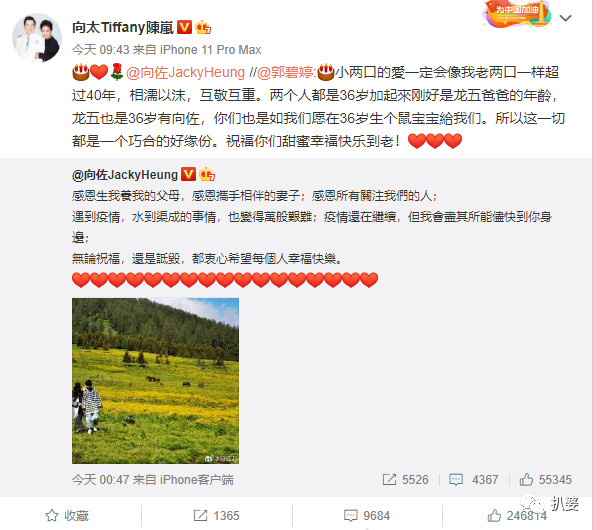Open the quoted @向佐JackyHeung author name
The width and height of the screenshot is (597, 530).
click(125, 175)
